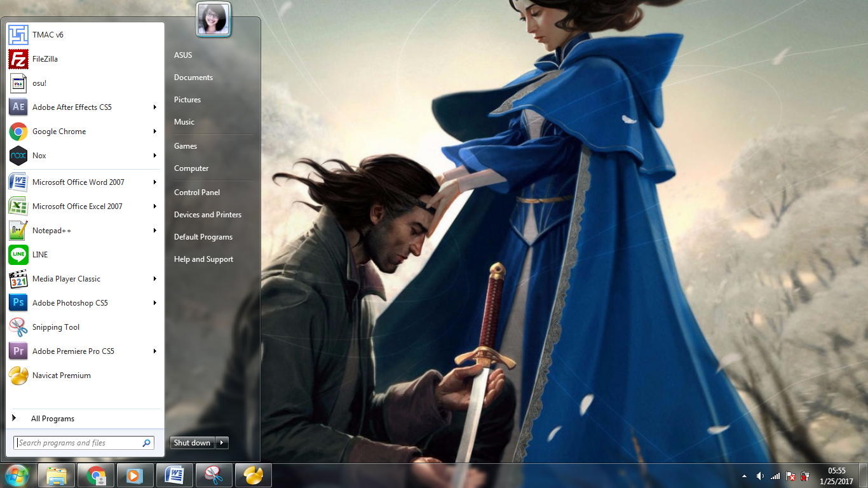Open Windows Explorer on the taskbar
Screen dimensions: 868x488
click(57, 475)
